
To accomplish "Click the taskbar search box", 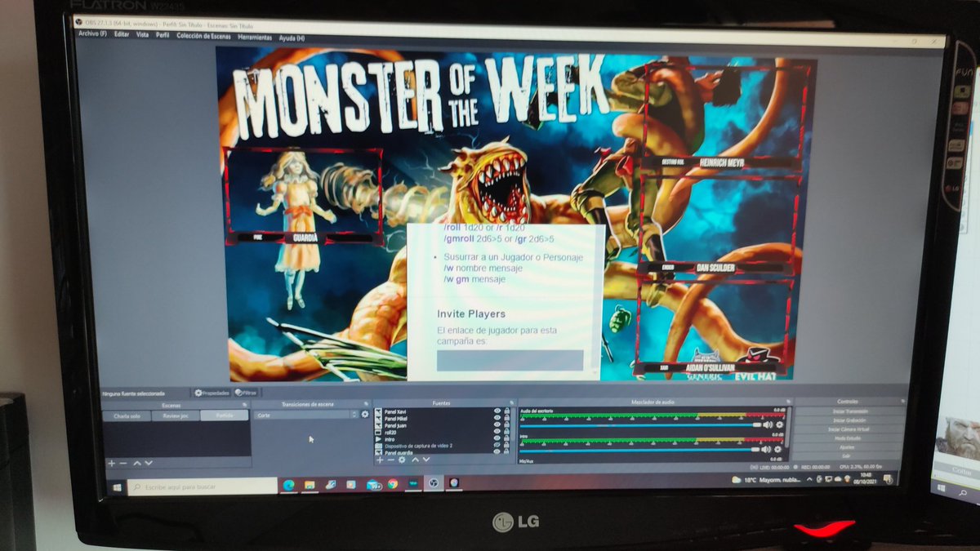I will point(203,487).
